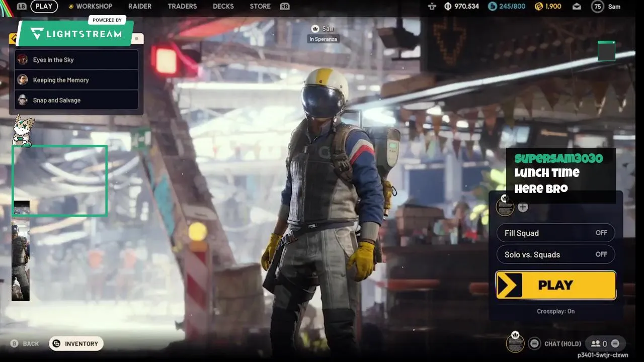The height and width of the screenshot is (362, 644).
Task: Open friends list showing 0 online
Action: [x=599, y=344]
